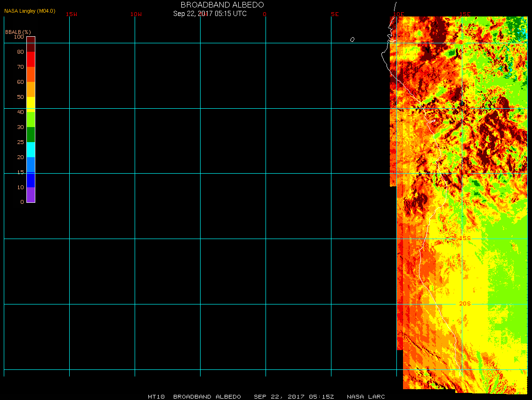The width and height of the screenshot is (532, 400).
Task: Click the 20S latitude label on map
Action: point(465,304)
